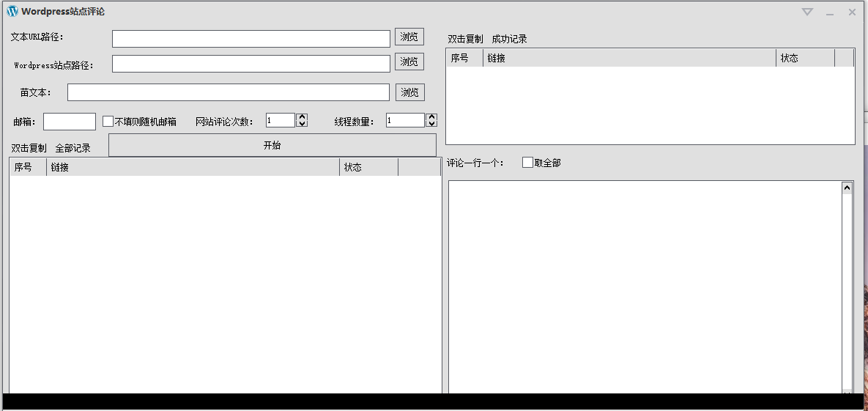Click 浏览 button for Wordpress站点路径
The height and width of the screenshot is (411, 868).
(x=409, y=62)
